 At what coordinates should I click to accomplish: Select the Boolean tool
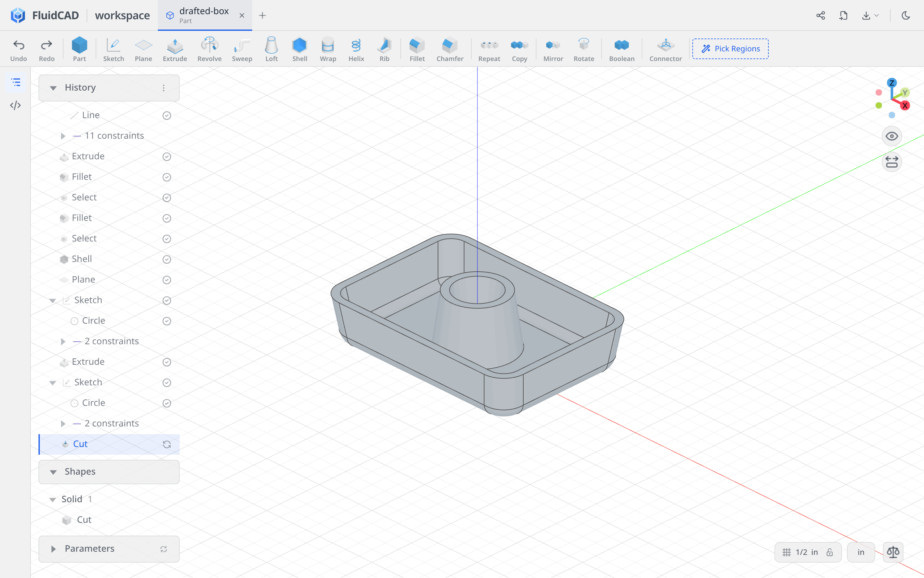tap(621, 49)
